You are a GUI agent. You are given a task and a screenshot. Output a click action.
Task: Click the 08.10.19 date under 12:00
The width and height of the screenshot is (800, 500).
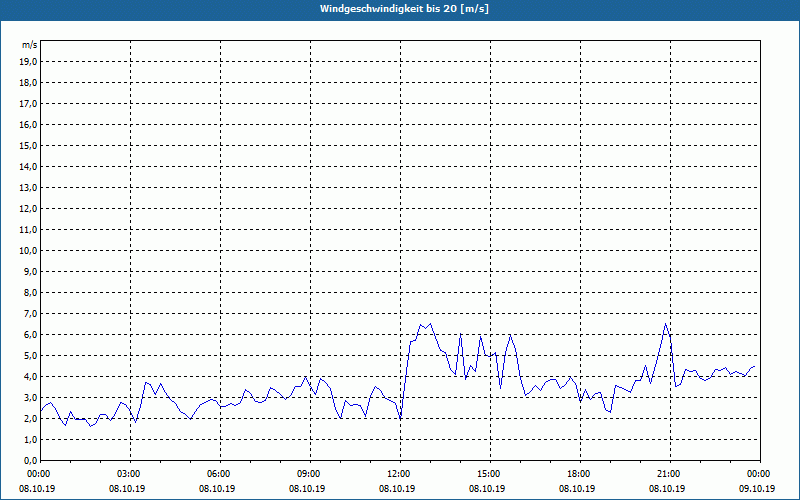pos(397,488)
